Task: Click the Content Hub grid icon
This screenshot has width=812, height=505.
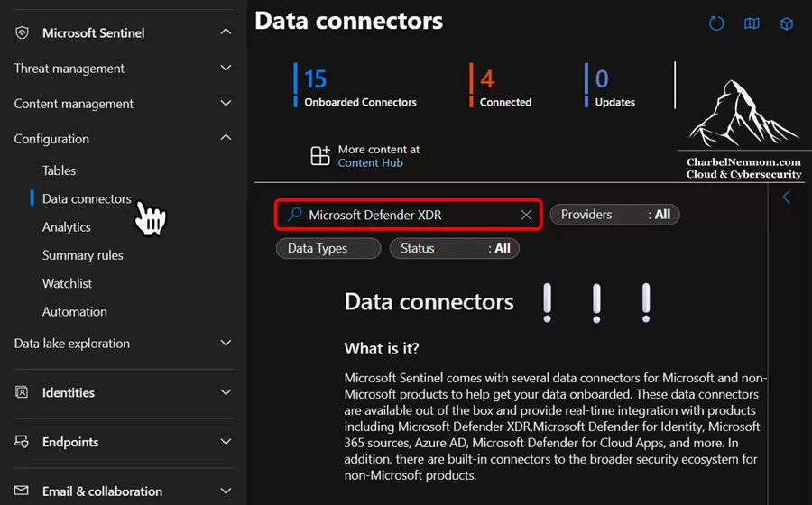Action: coord(320,156)
